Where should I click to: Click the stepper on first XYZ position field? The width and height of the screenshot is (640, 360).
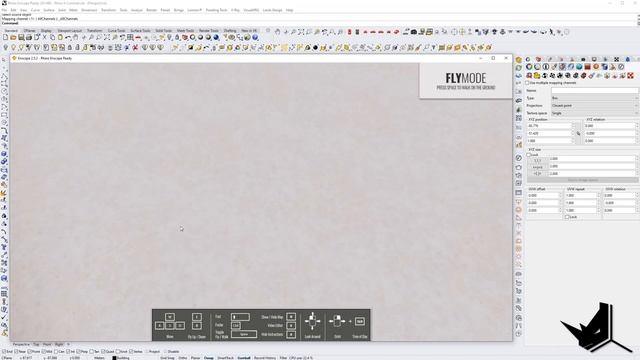point(573,126)
